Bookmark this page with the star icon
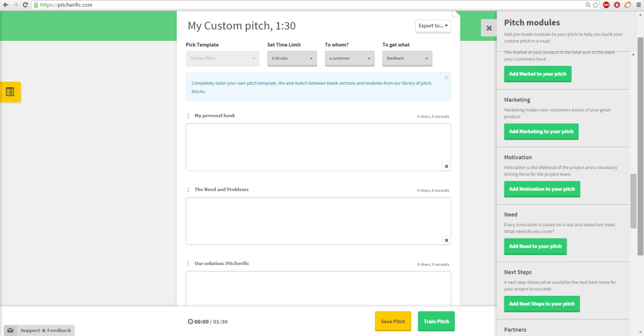 [x=596, y=5]
